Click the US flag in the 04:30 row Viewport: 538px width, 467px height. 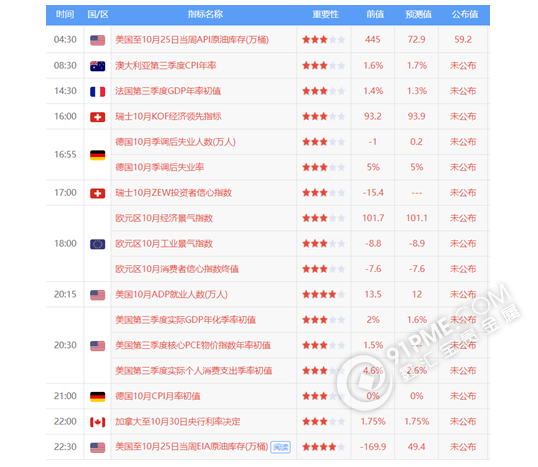97,40
